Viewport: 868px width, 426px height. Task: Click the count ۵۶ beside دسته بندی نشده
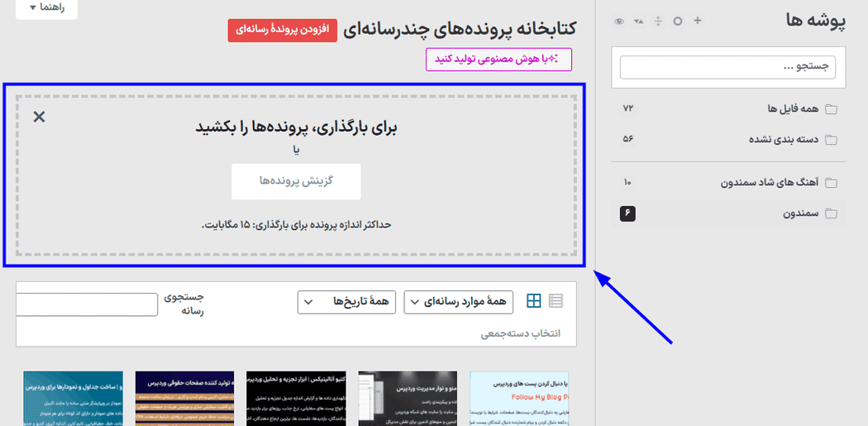[x=627, y=139]
